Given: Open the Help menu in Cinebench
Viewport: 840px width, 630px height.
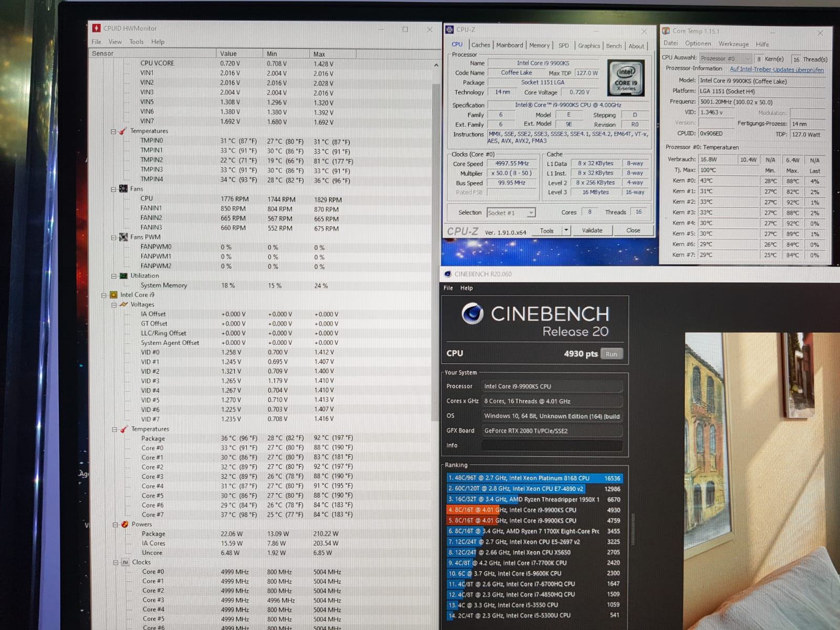Looking at the screenshot, I should tap(466, 288).
